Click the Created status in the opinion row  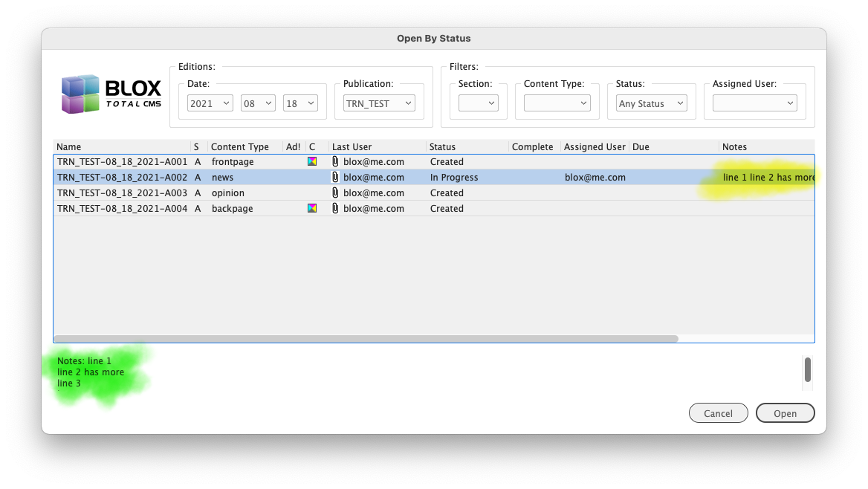point(447,192)
